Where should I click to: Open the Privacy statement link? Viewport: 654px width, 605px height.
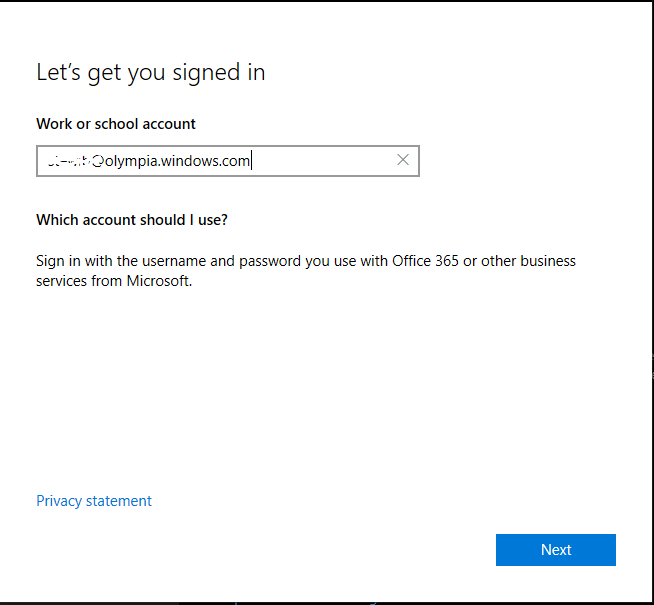pos(94,501)
